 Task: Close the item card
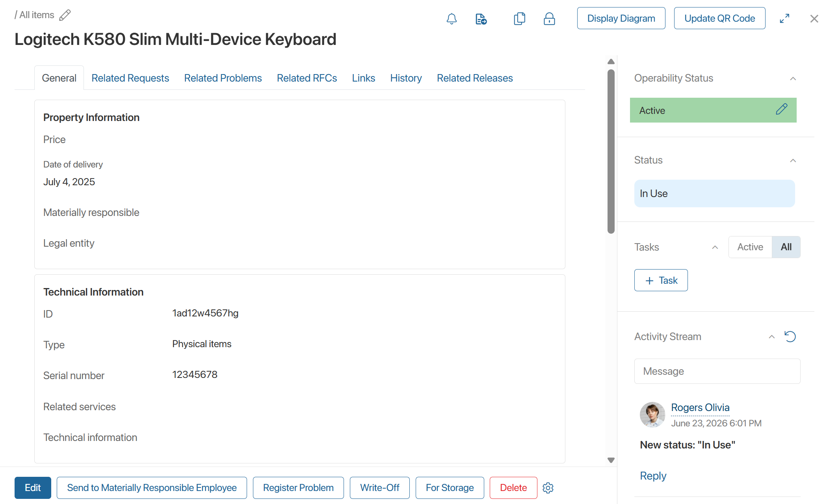[814, 19]
